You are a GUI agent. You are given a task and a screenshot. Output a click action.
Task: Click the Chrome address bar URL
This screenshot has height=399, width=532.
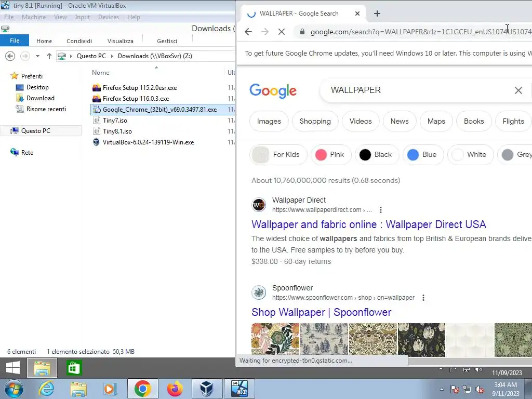[421, 32]
